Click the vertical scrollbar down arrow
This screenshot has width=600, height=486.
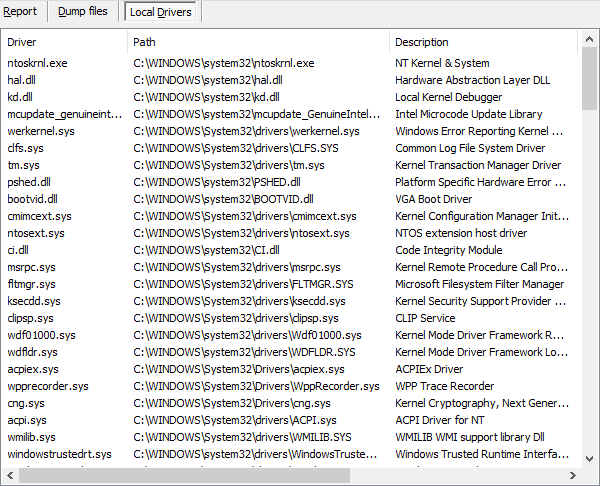pos(589,458)
